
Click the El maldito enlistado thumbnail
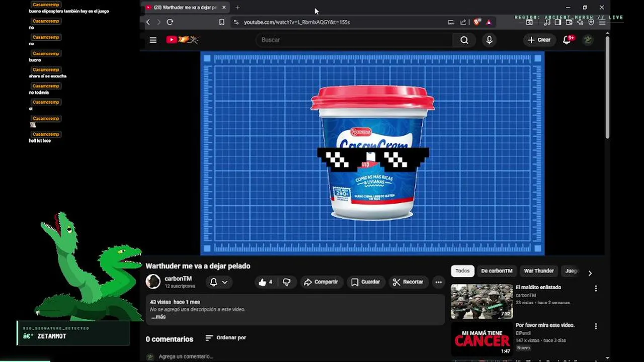point(481,302)
